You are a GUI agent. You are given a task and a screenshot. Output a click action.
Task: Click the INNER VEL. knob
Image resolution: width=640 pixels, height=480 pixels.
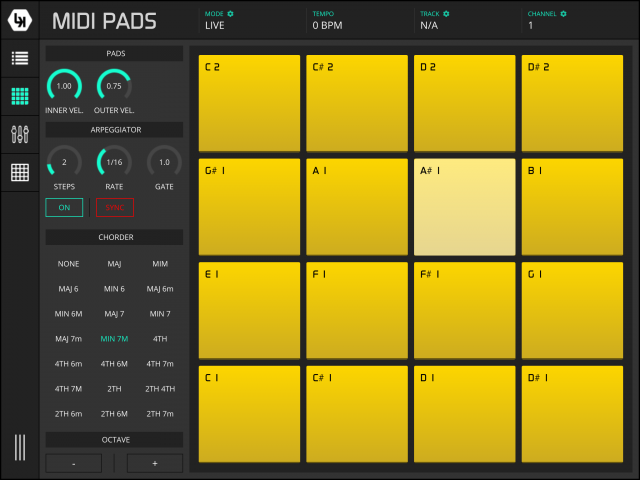point(64,87)
